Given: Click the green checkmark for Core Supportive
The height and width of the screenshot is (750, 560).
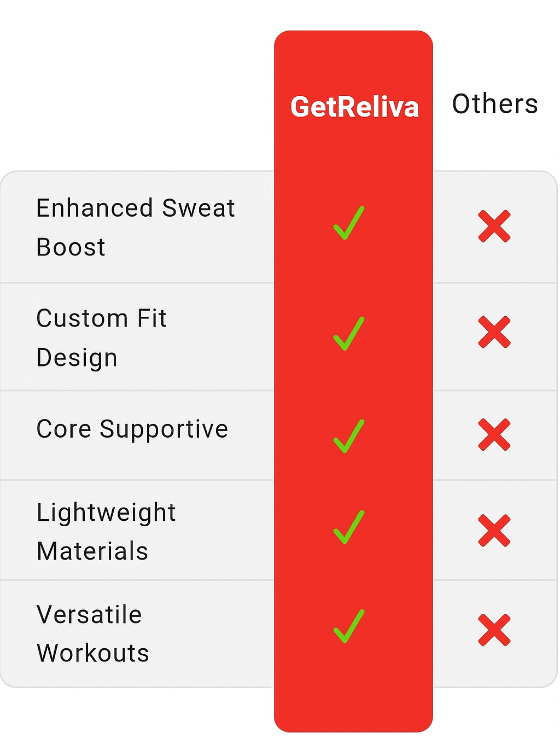Looking at the screenshot, I should pyautogui.click(x=348, y=436).
